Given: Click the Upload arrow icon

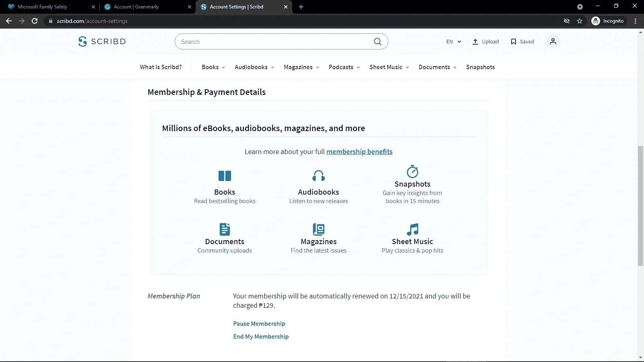Looking at the screenshot, I should [475, 41].
